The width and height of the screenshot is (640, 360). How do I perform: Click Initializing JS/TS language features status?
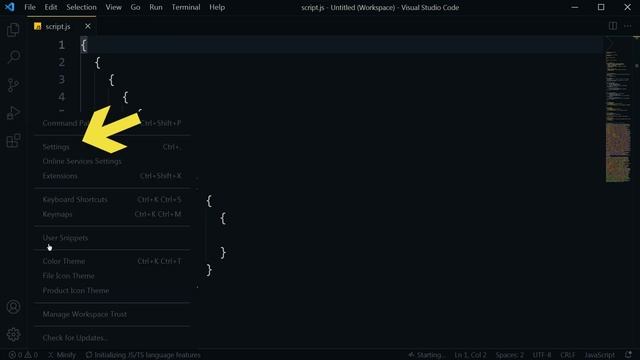click(143, 355)
